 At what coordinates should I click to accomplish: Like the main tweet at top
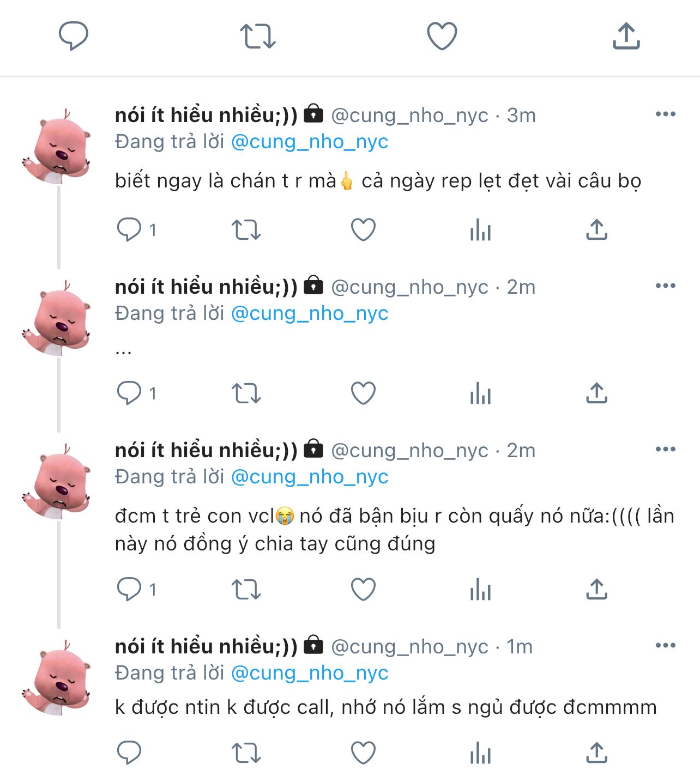pos(442,36)
